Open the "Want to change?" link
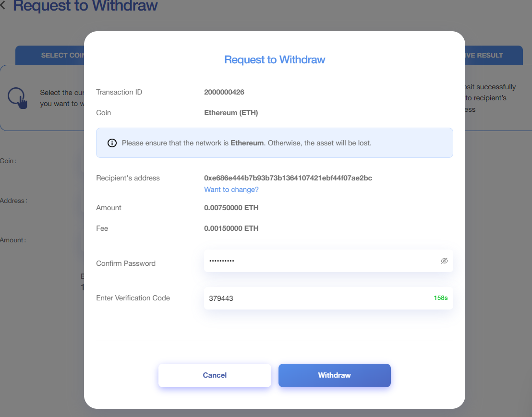This screenshot has height=417, width=532. (x=231, y=190)
